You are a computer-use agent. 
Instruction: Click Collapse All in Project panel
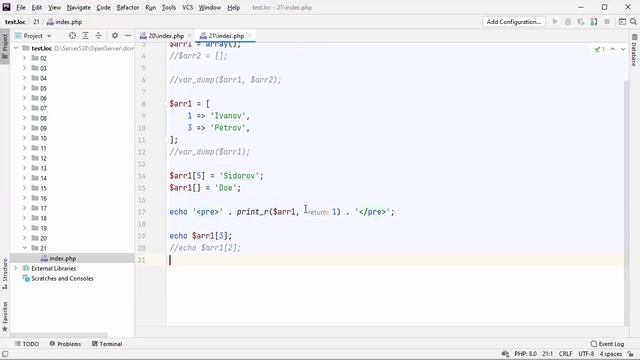coord(98,36)
